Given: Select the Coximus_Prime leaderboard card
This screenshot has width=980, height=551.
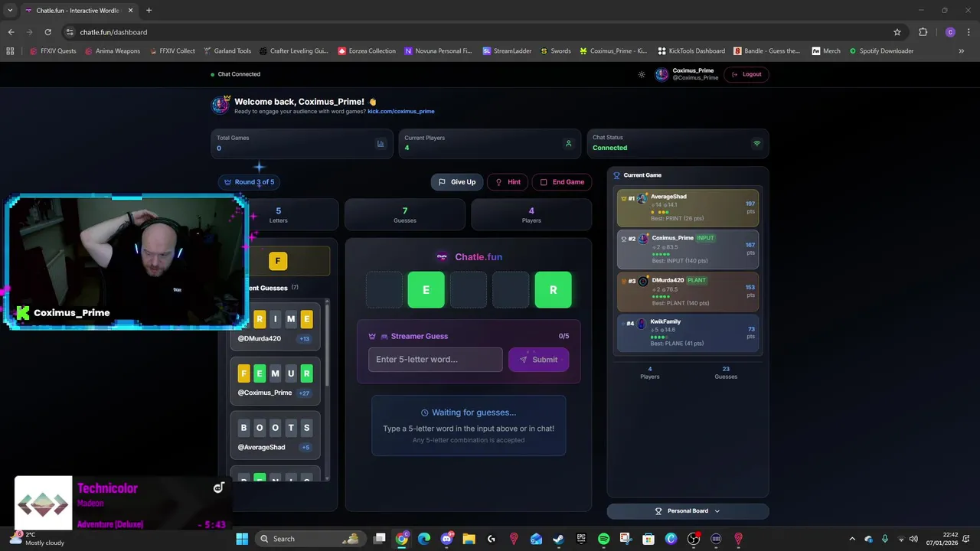Looking at the screenshot, I should (688, 249).
